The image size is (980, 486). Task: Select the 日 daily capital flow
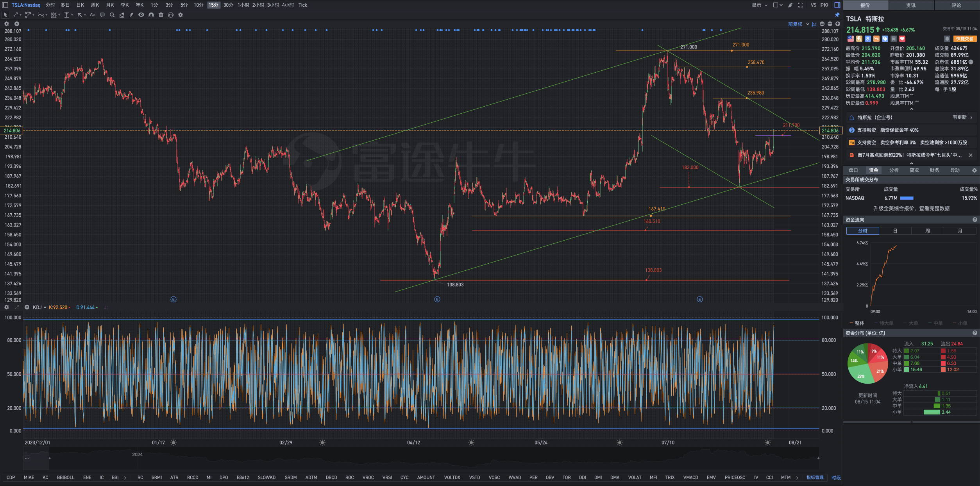pyautogui.click(x=895, y=231)
